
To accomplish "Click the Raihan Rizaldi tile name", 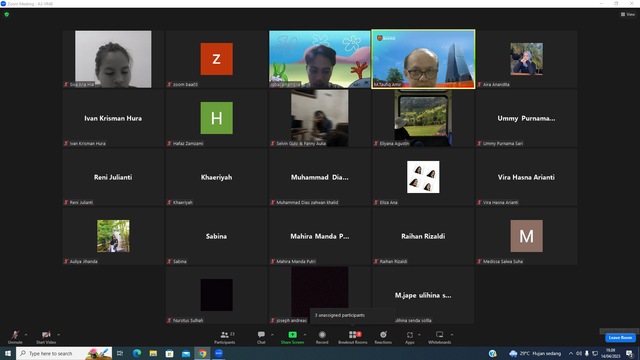I will (423, 236).
